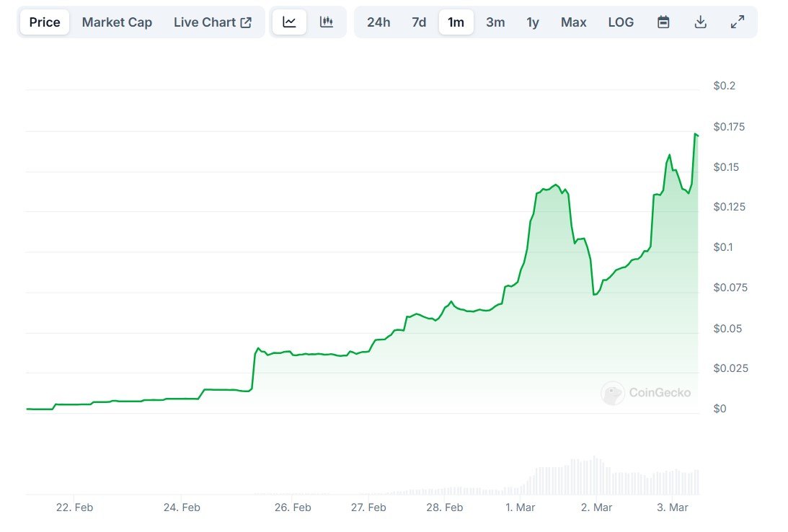Switch to candlestick chart view
This screenshot has width=788, height=532.
(326, 22)
